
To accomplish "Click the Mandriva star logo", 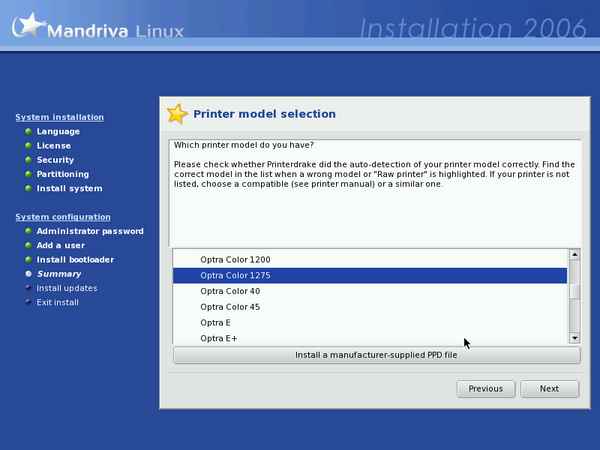I will (x=28, y=25).
